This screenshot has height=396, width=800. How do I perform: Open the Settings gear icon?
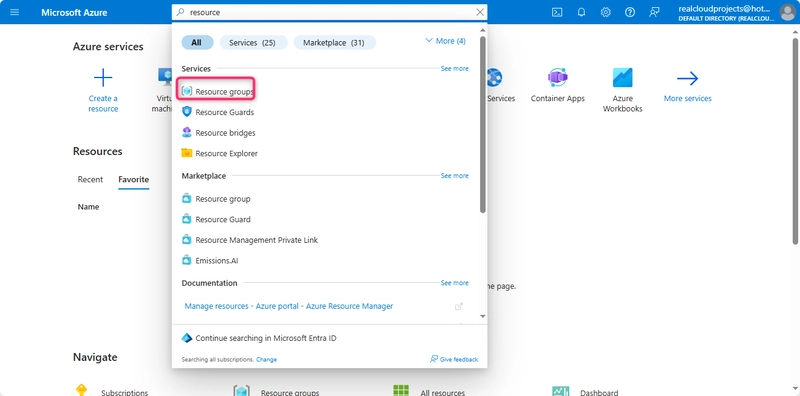click(606, 12)
